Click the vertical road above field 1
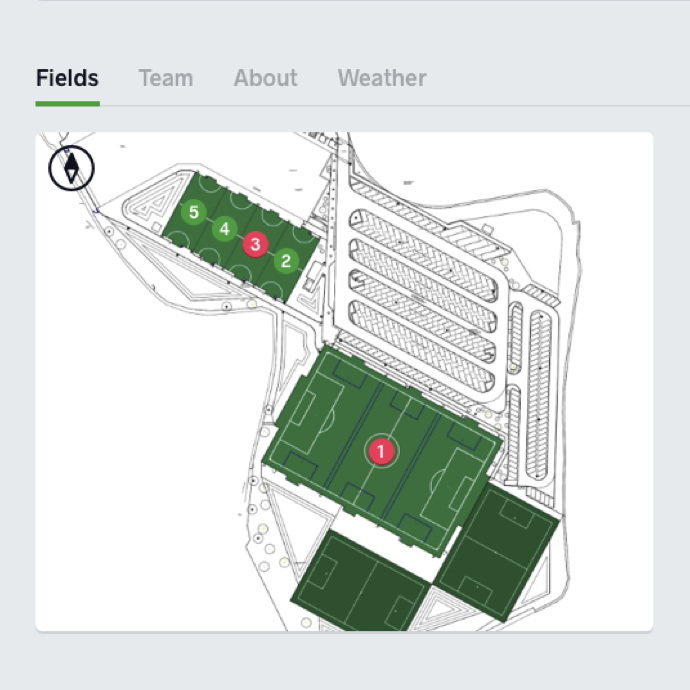The width and height of the screenshot is (690, 690). tap(335, 250)
